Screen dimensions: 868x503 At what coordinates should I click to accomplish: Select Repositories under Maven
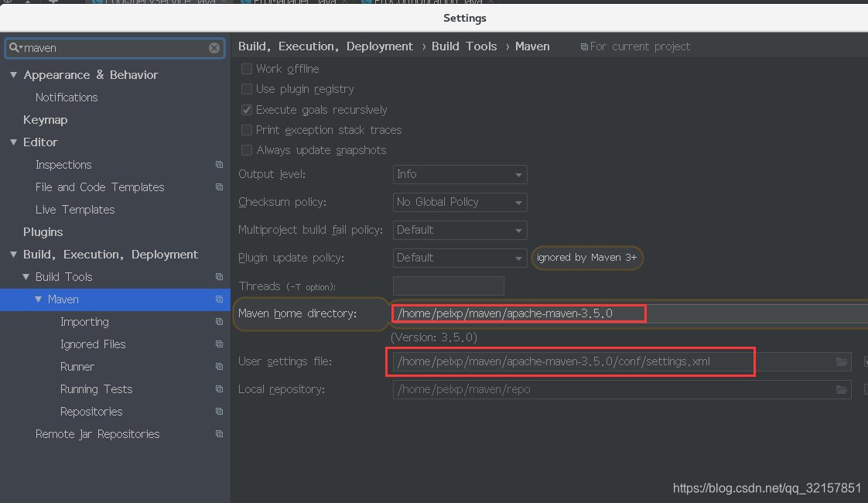click(91, 412)
